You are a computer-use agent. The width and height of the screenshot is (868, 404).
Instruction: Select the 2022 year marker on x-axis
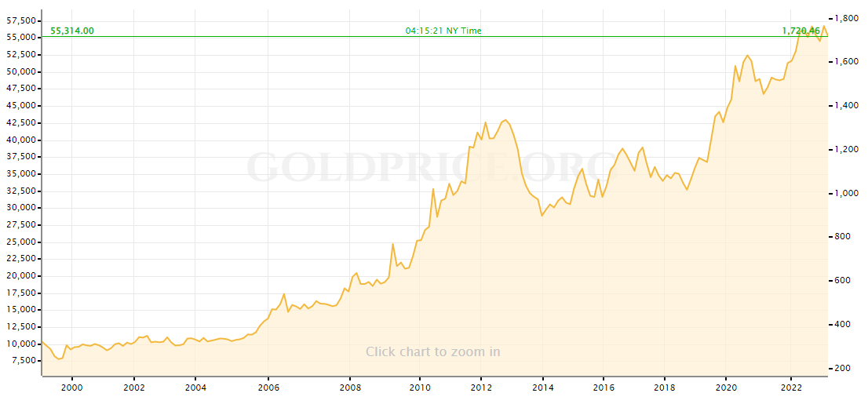coord(792,387)
